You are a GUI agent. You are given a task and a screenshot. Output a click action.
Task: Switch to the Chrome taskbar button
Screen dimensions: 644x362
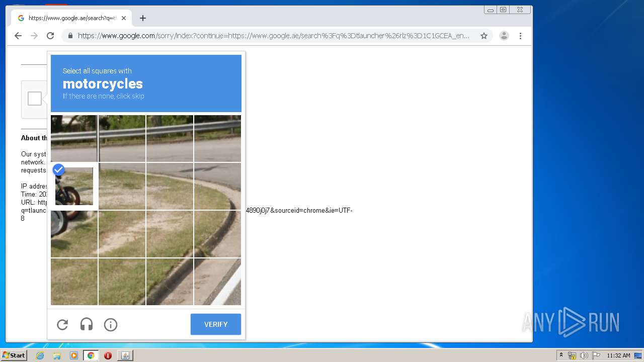pos(91,355)
